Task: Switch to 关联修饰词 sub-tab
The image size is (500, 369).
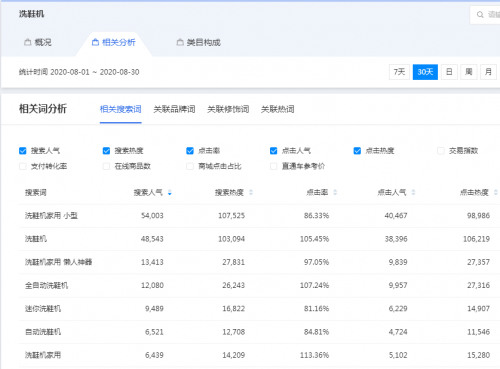Action: click(228, 109)
